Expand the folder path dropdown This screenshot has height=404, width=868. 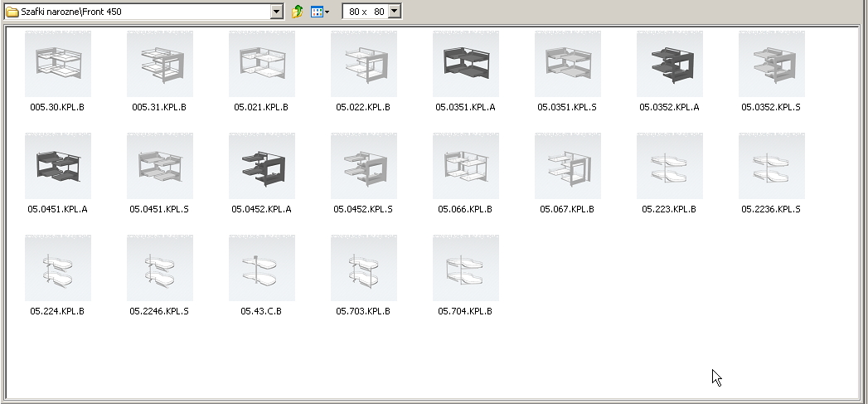coord(277,12)
